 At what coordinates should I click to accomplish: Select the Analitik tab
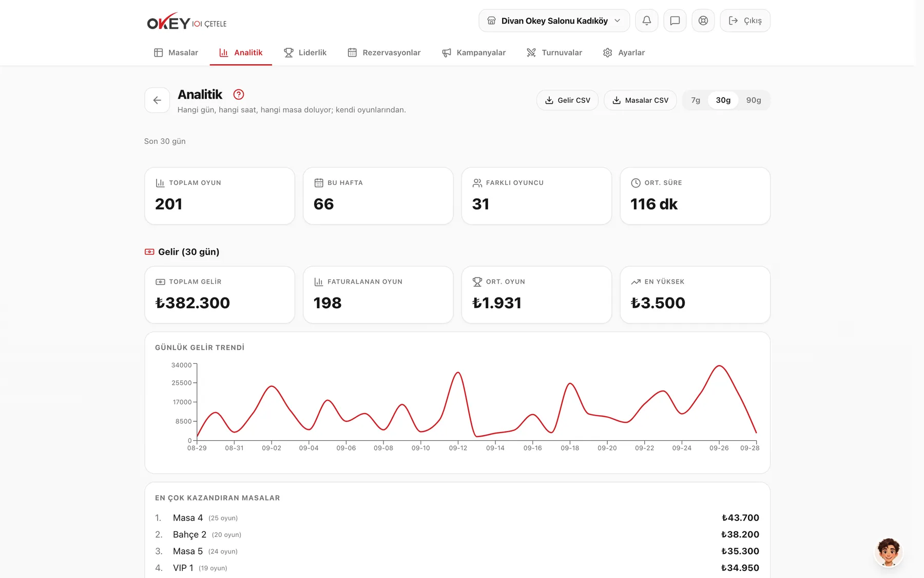[x=241, y=52]
